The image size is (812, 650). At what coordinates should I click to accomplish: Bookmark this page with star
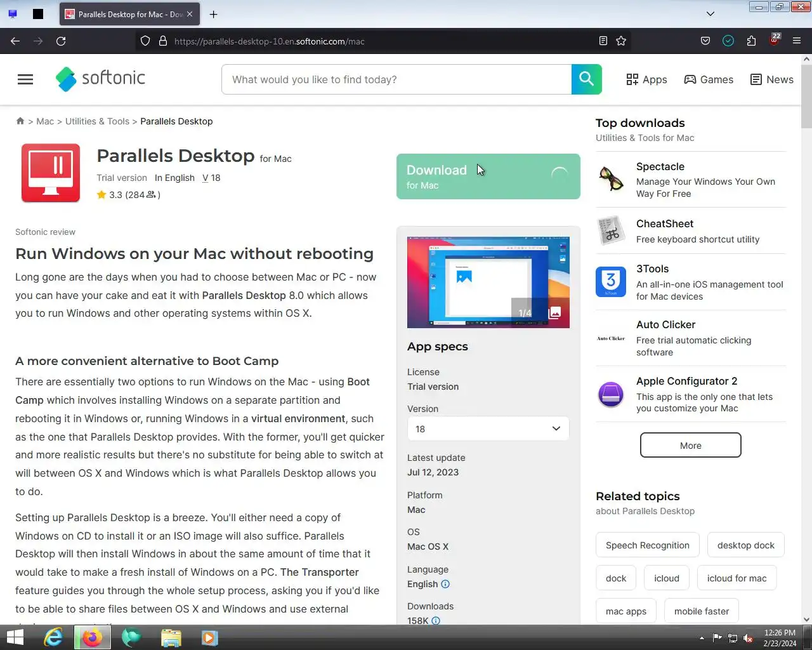click(x=621, y=41)
